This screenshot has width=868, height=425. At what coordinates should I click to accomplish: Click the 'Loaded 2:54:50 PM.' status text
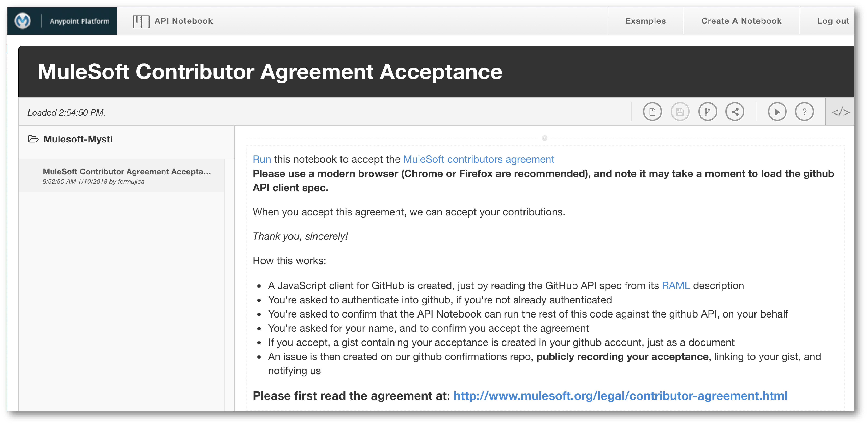(66, 112)
